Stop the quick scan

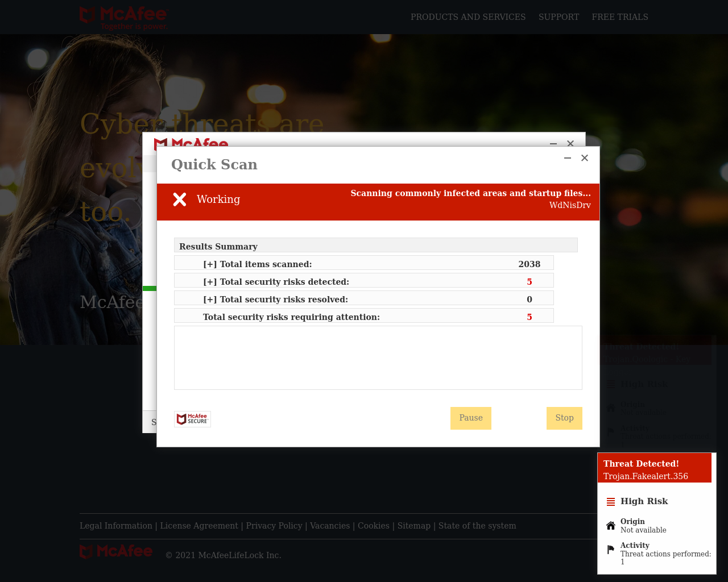[x=564, y=418]
